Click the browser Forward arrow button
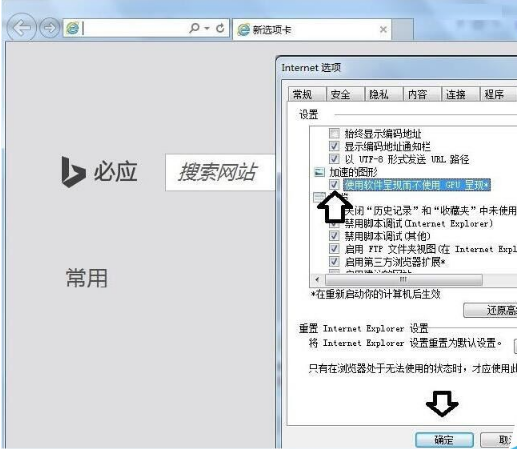The image size is (517, 449). pos(49,28)
